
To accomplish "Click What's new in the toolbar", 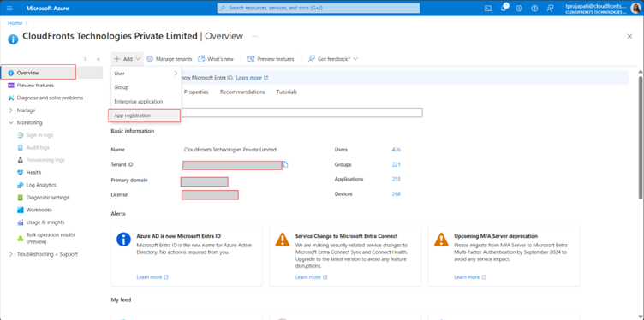I will point(216,59).
